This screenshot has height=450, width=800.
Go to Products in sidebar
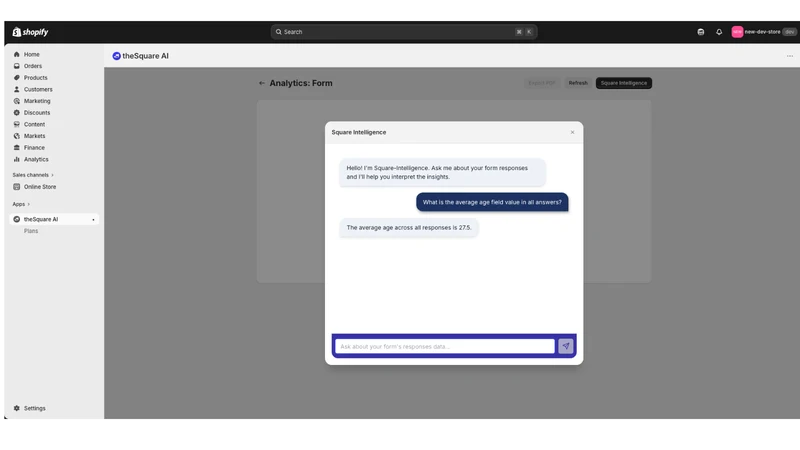point(35,78)
